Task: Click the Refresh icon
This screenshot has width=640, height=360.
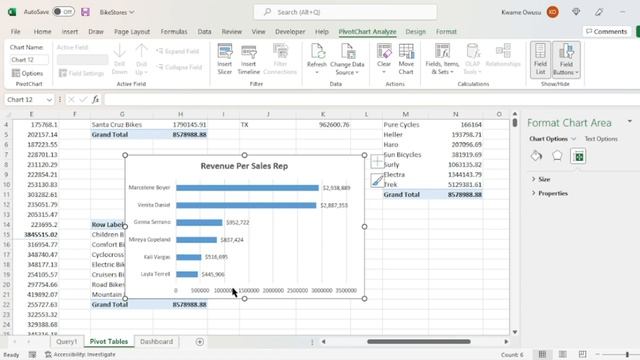Action: 317,51
